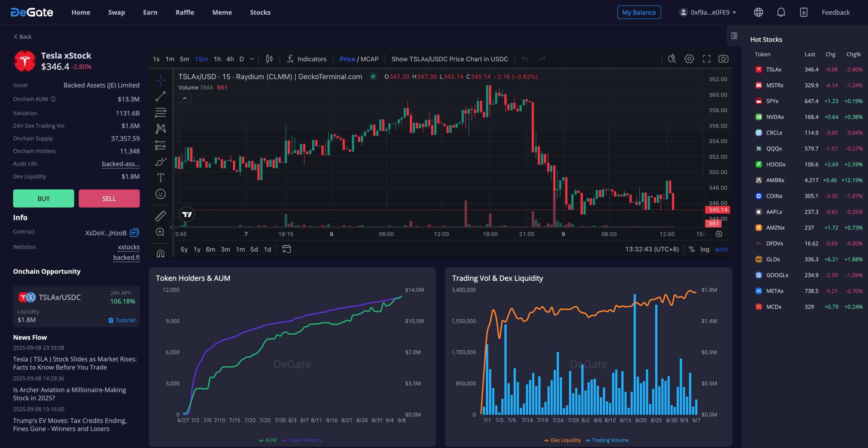Switch chart interval to 1h
The image size is (868, 448).
click(x=217, y=59)
